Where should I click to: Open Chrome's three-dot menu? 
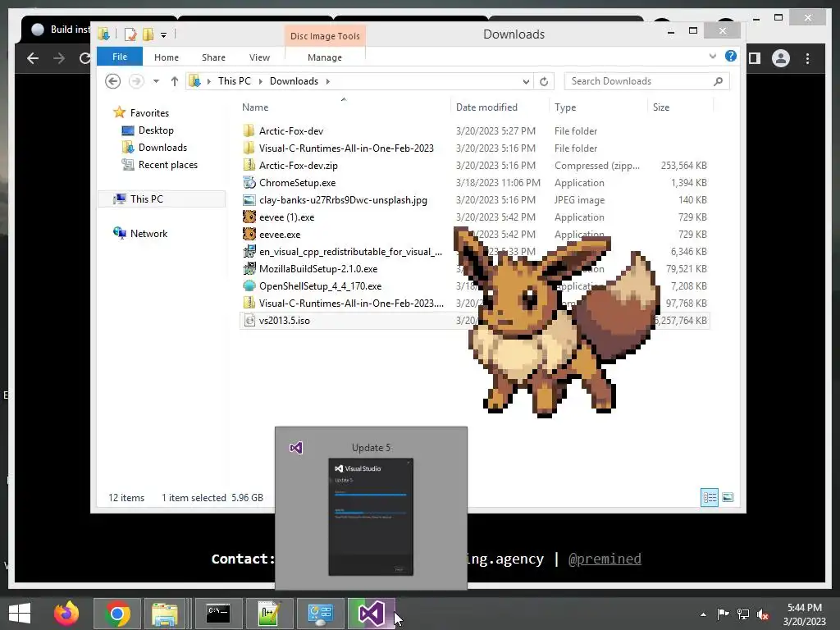807,58
